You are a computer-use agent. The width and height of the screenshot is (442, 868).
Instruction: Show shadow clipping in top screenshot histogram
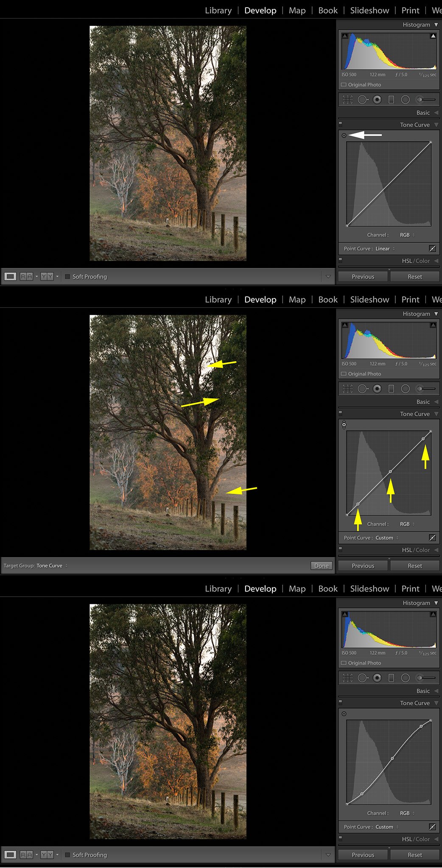[x=345, y=36]
